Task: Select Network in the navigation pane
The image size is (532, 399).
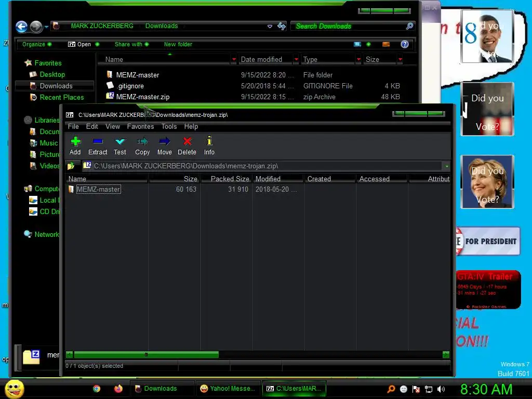Action: [x=46, y=234]
